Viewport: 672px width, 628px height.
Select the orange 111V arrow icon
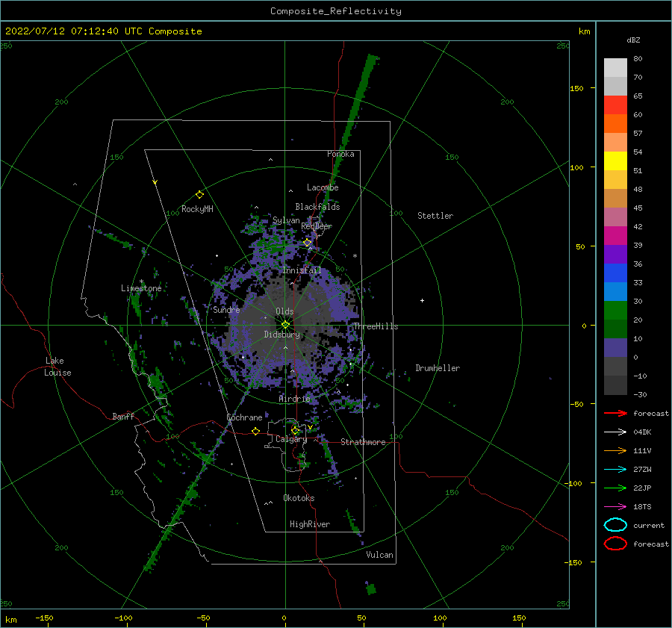point(615,450)
